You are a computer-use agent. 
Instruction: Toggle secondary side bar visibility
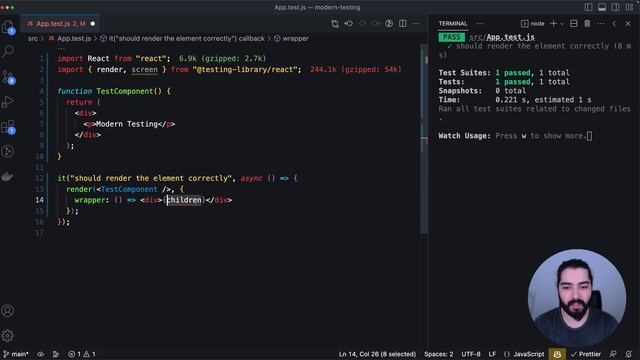tap(616, 7)
